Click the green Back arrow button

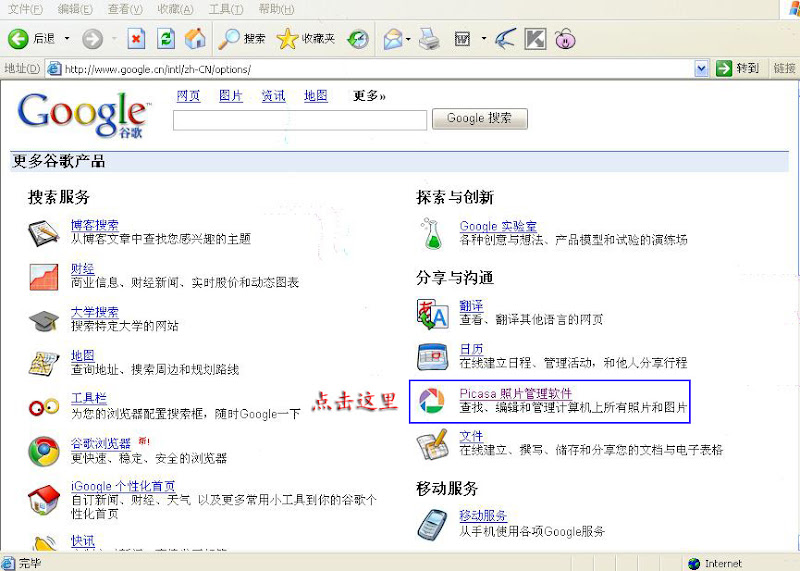pyautogui.click(x=18, y=39)
